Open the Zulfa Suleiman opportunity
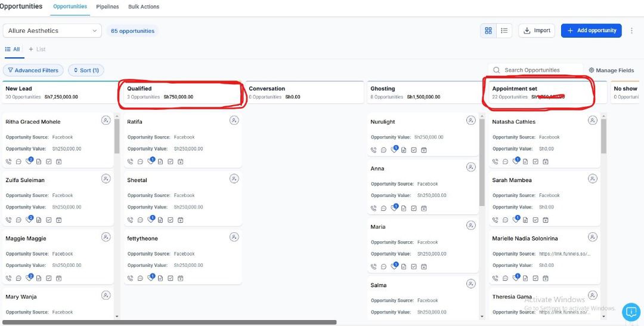This screenshot has height=326, width=644. pos(58,199)
